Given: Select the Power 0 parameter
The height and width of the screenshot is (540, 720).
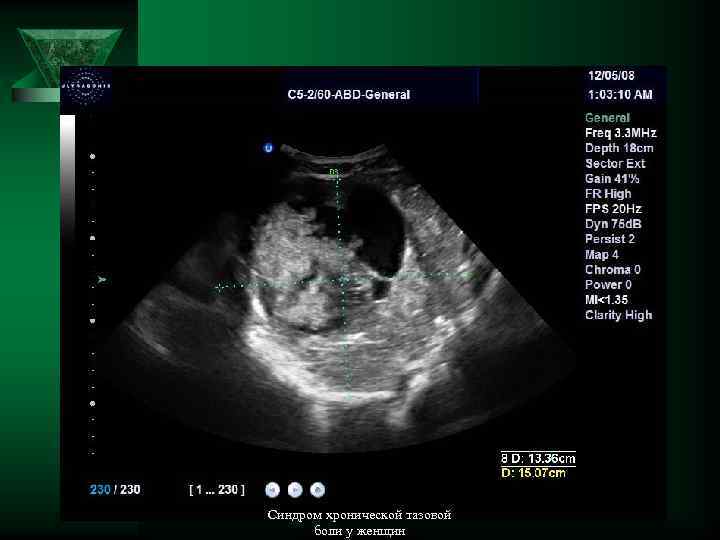Looking at the screenshot, I should (608, 285).
